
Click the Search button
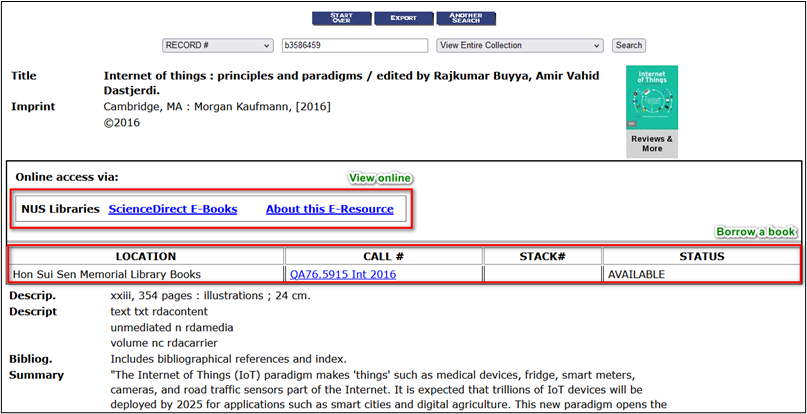click(629, 45)
